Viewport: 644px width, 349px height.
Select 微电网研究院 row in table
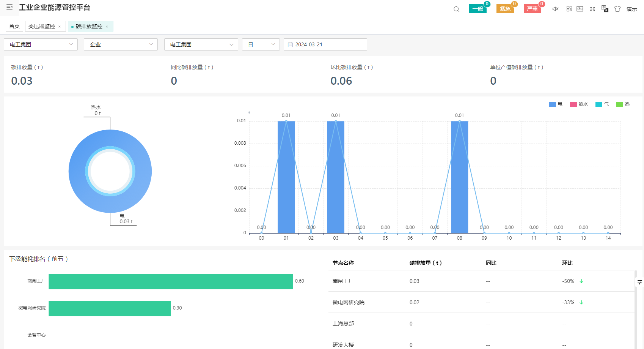pyautogui.click(x=482, y=302)
